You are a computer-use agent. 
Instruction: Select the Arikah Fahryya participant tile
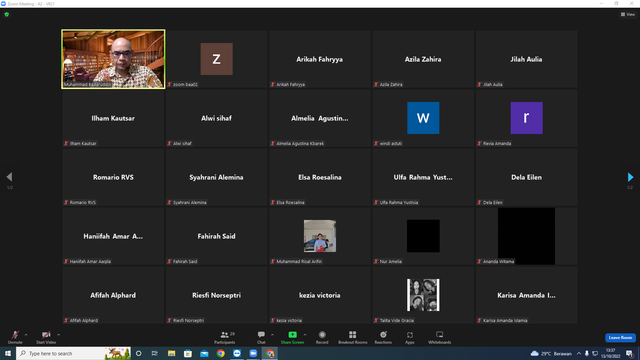(320, 59)
